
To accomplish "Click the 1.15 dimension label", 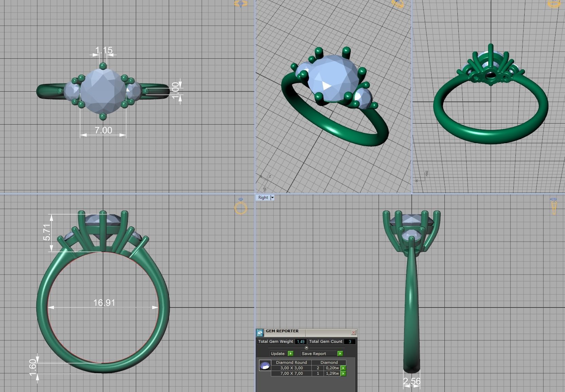I will [104, 51].
